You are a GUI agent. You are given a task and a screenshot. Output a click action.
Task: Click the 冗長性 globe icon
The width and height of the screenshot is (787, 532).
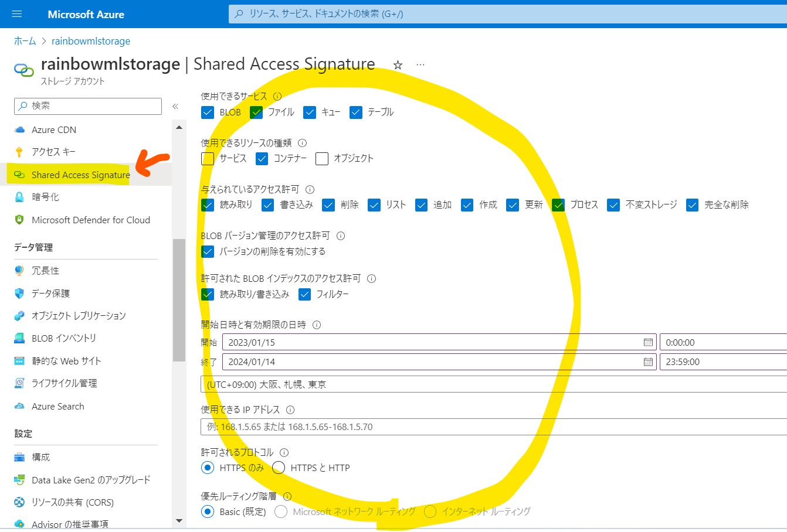[x=19, y=270]
